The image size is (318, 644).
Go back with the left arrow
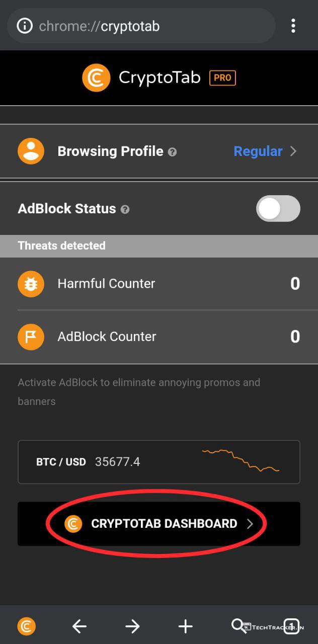(x=79, y=626)
